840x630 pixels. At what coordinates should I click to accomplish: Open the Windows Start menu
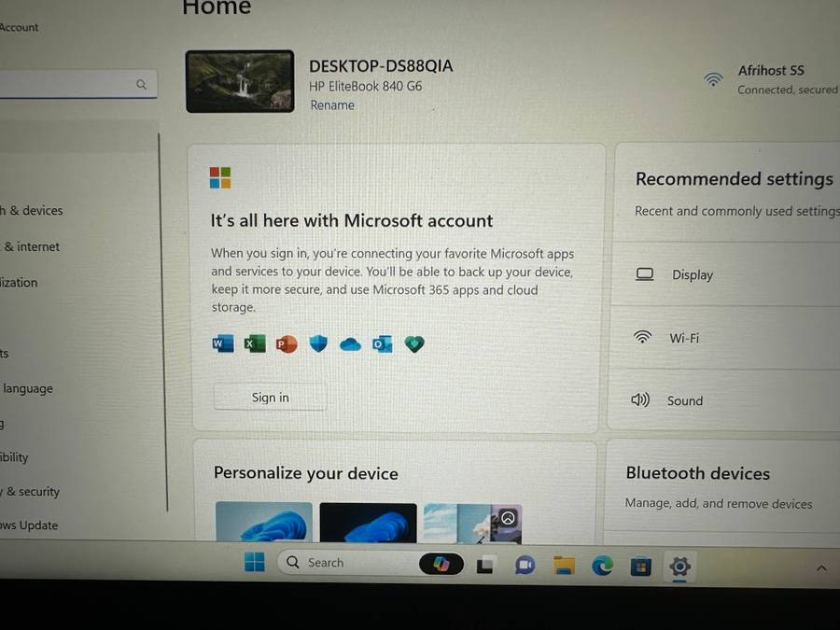click(254, 562)
